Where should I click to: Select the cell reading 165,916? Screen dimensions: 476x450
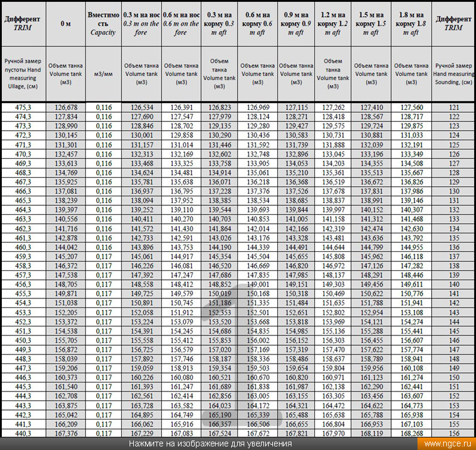pyautogui.click(x=182, y=424)
